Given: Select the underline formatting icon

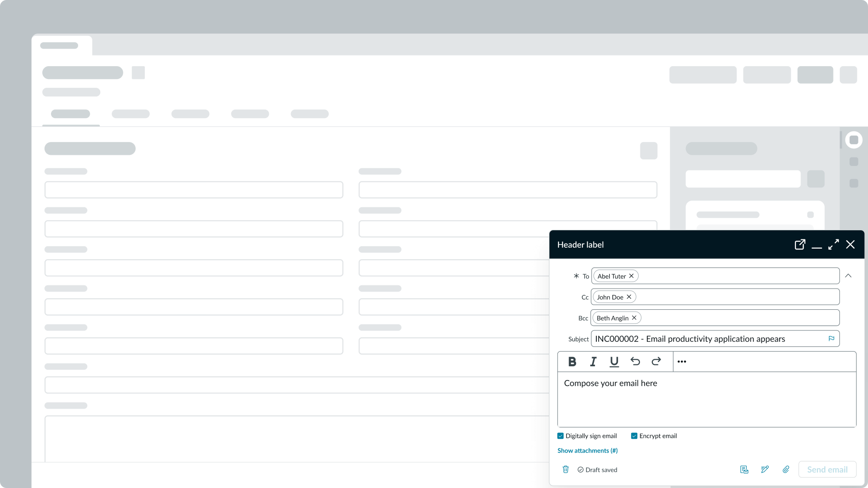Looking at the screenshot, I should click(614, 362).
